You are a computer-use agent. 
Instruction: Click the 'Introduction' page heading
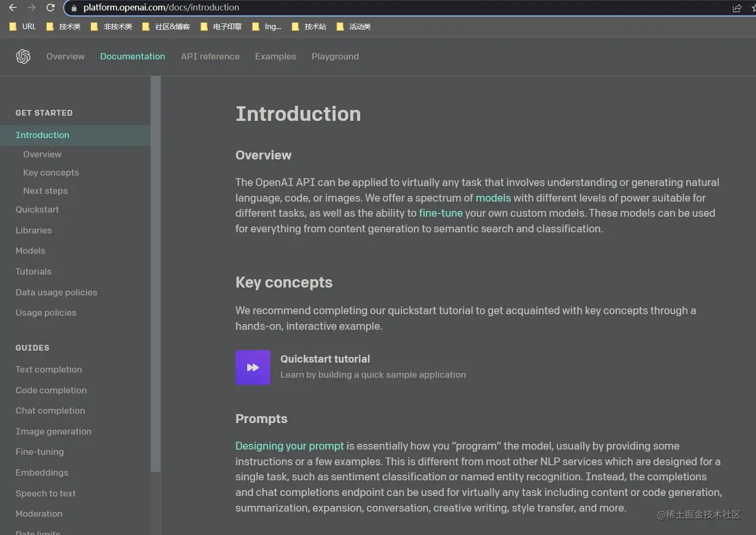pos(298,114)
